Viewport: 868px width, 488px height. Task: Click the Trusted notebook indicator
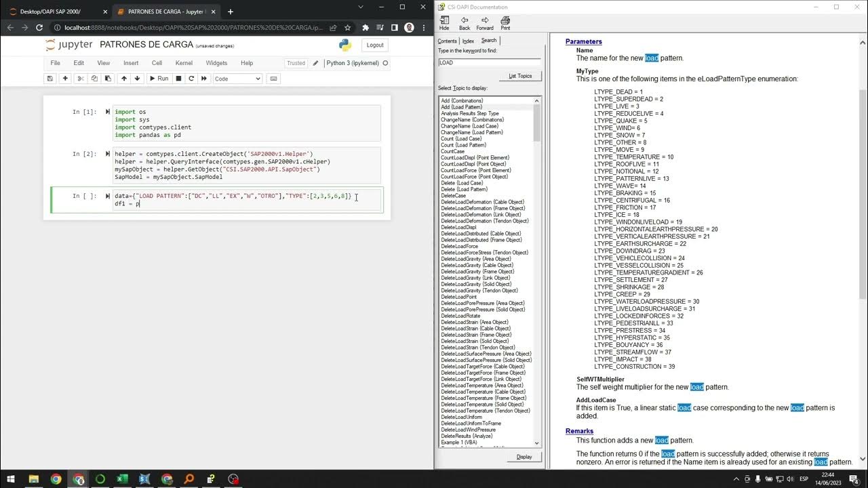point(296,63)
